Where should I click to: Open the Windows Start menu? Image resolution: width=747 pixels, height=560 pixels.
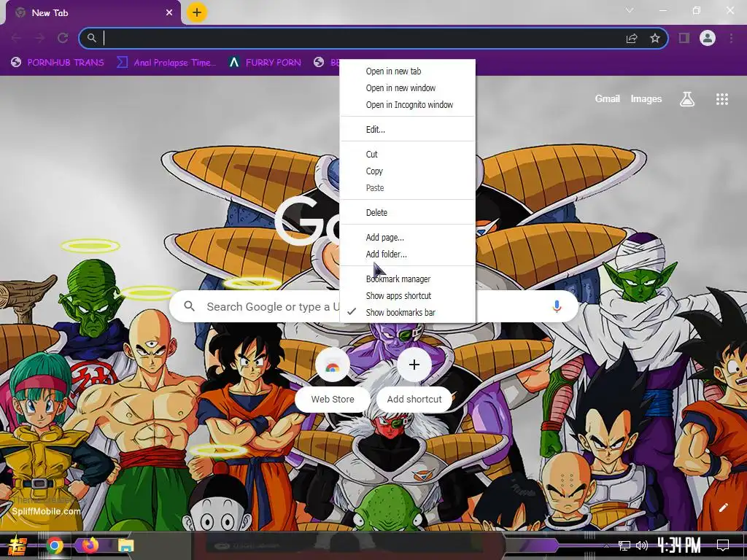tap(18, 545)
